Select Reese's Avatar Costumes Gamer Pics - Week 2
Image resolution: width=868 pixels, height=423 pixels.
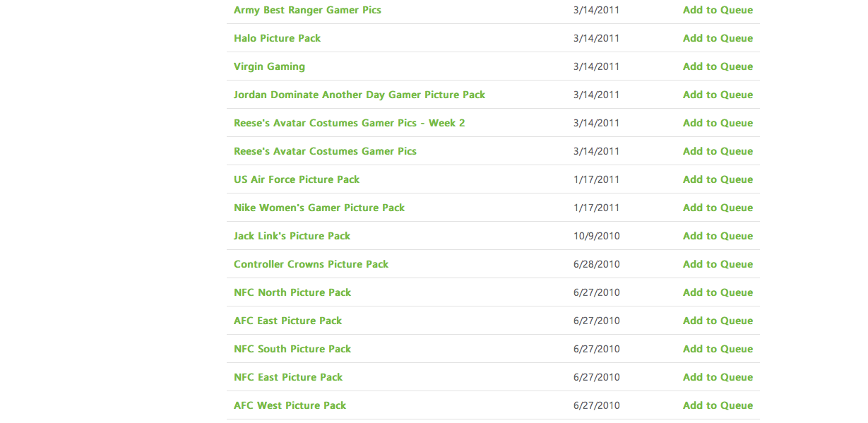[349, 123]
